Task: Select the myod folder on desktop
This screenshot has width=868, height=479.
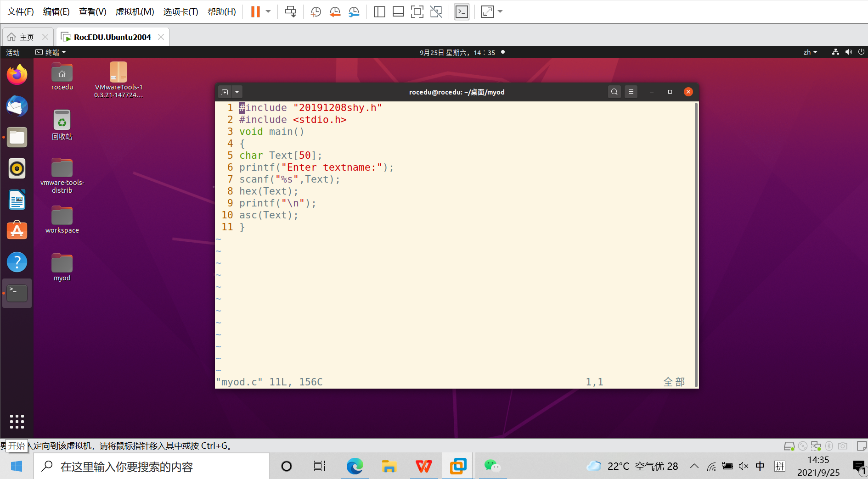Action: coord(62,268)
